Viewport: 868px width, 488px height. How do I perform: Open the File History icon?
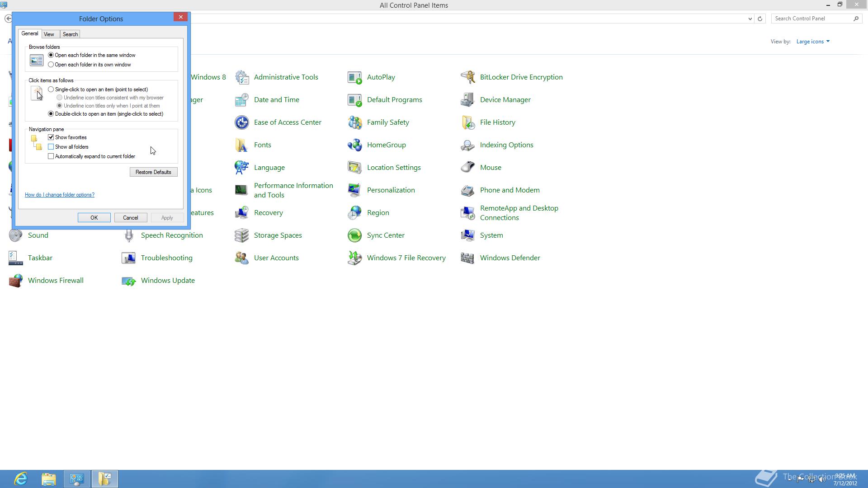tap(468, 122)
